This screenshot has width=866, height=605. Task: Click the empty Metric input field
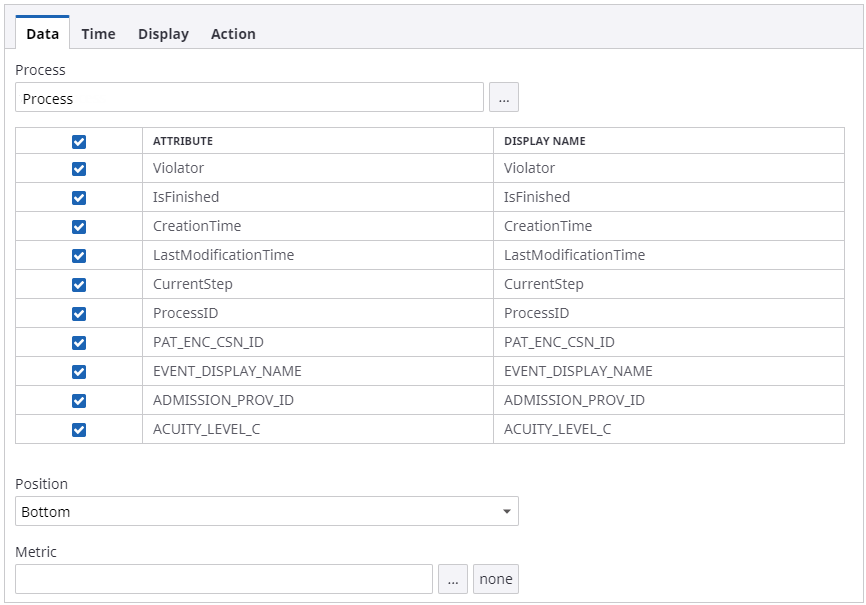click(x=225, y=578)
